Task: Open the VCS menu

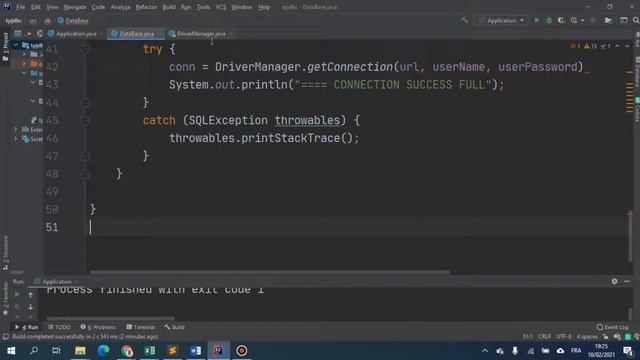Action: pos(220,7)
